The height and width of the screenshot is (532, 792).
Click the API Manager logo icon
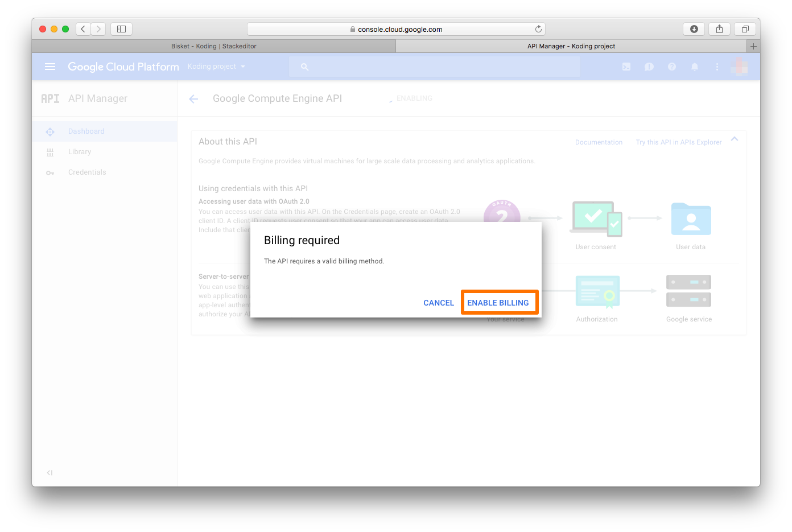(50, 98)
